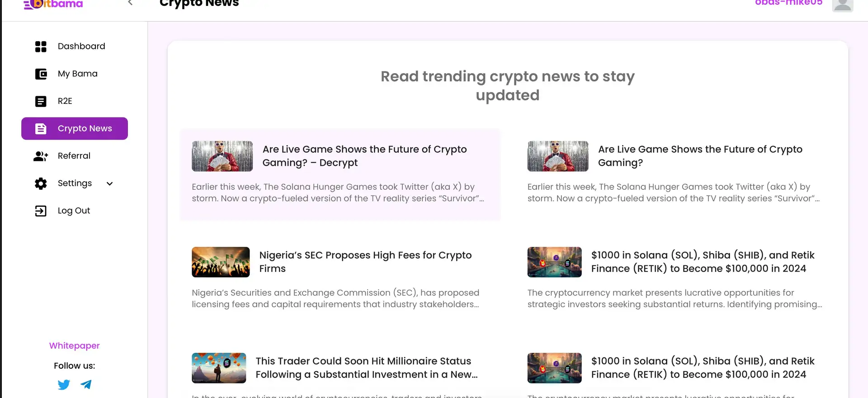Click the R2E document icon
868x398 pixels.
[x=41, y=101]
